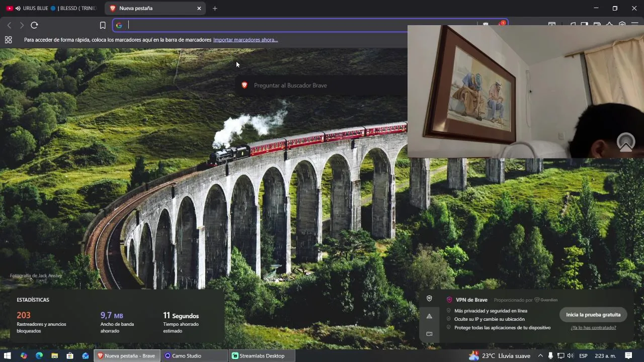The image size is (644, 362).
Task: Click the VPN de Brave title
Action: [x=471, y=300]
